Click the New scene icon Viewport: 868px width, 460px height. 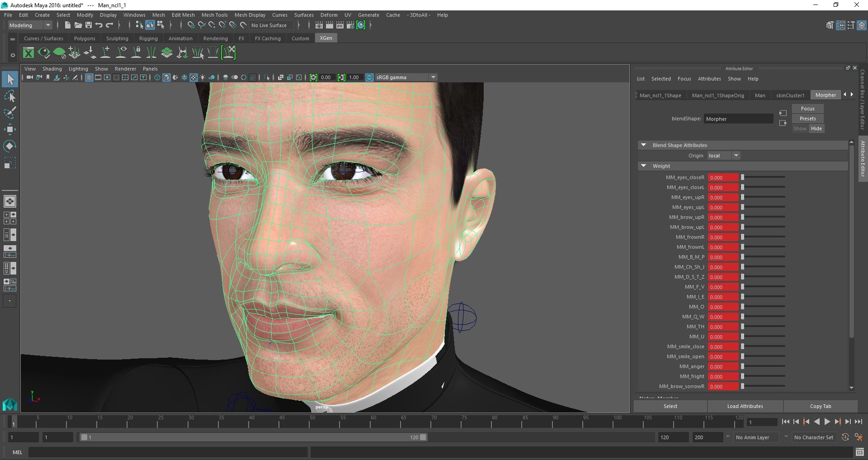[67, 25]
